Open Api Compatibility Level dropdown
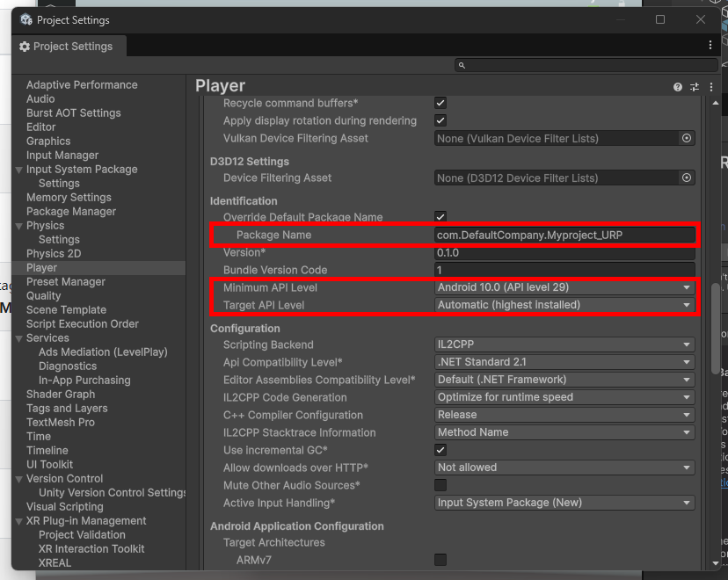728x580 pixels. 564,362
